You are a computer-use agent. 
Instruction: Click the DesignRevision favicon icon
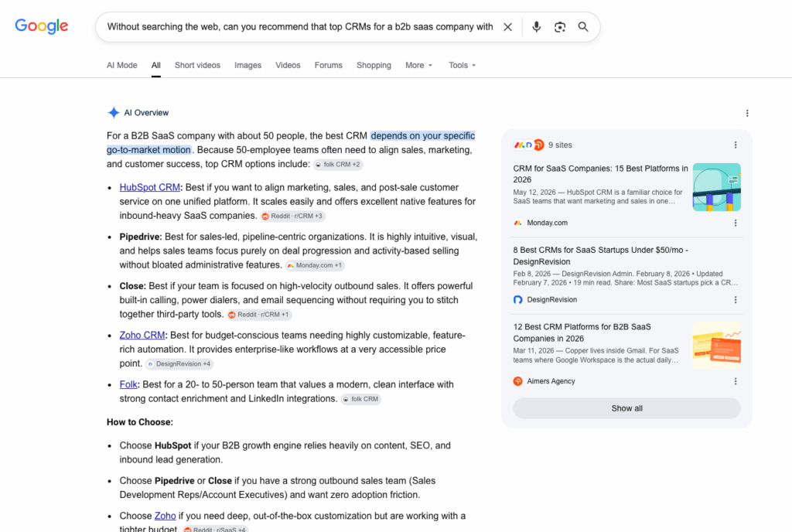click(517, 300)
